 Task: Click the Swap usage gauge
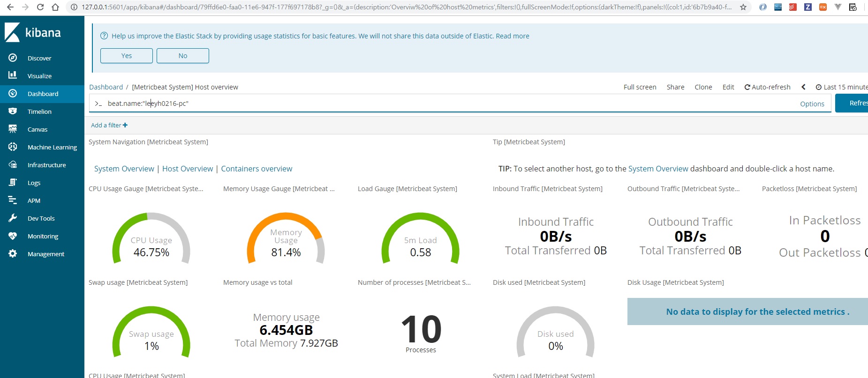pos(151,332)
